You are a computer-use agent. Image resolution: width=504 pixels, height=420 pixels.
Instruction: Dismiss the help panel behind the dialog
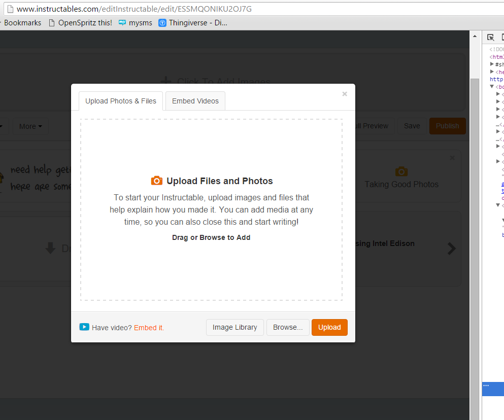point(452,158)
